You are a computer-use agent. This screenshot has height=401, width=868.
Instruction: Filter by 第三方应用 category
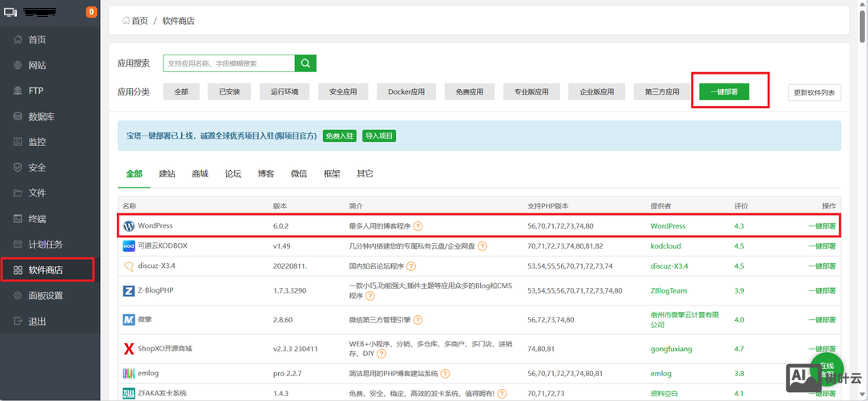pyautogui.click(x=662, y=92)
